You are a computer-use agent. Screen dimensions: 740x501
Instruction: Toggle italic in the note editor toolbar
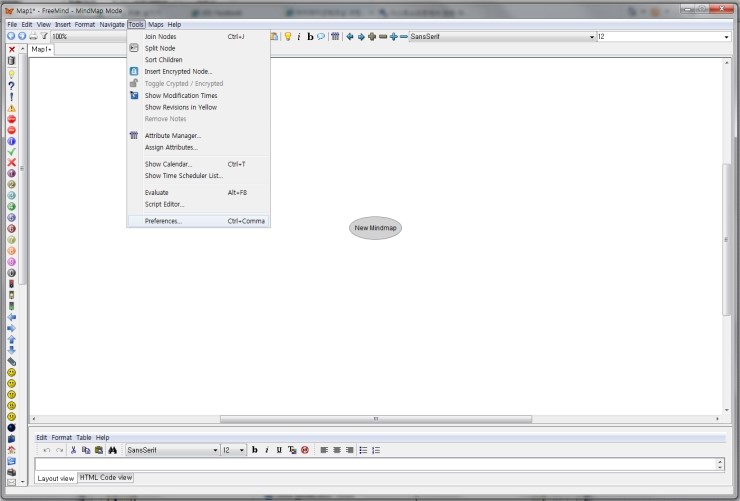pyautogui.click(x=266, y=450)
